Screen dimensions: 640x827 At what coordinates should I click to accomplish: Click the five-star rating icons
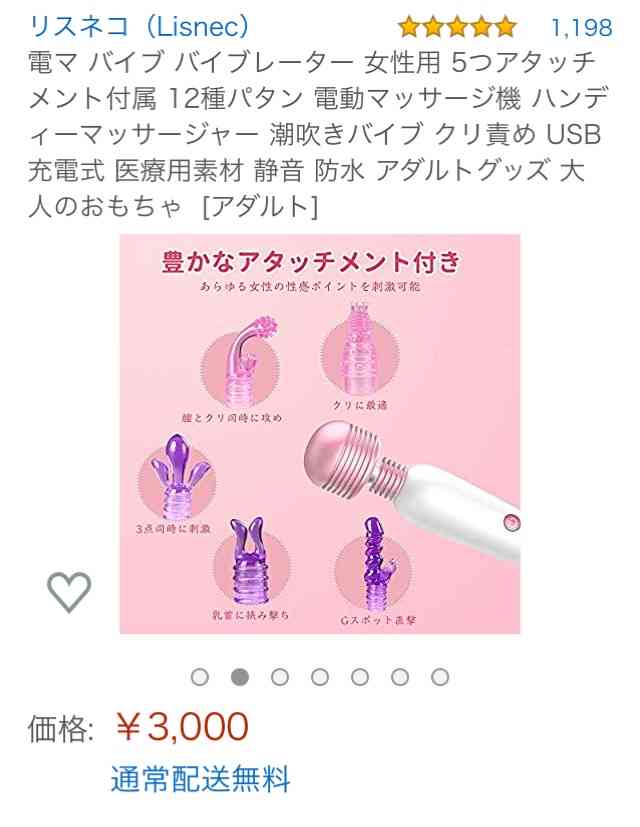(x=457, y=27)
